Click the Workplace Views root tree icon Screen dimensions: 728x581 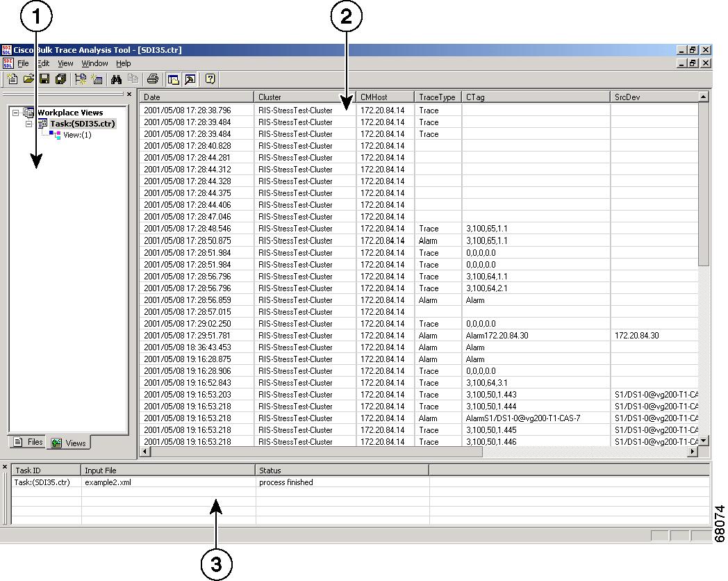point(28,113)
